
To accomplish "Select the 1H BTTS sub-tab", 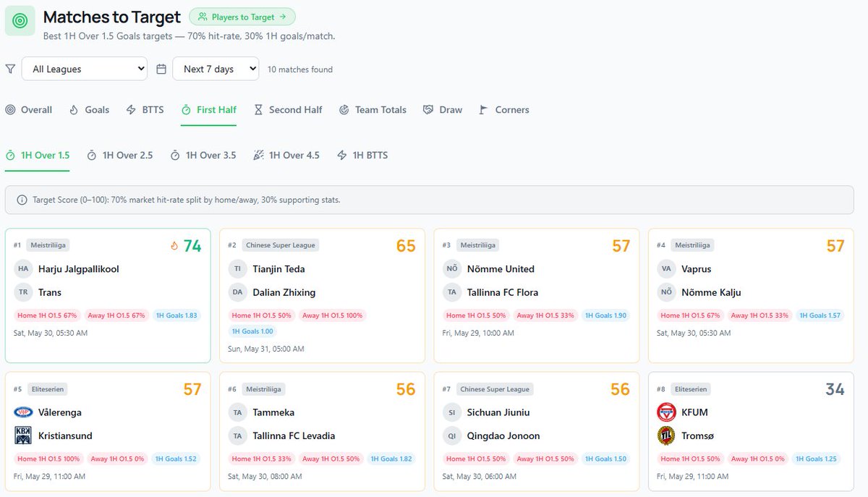I will [362, 155].
